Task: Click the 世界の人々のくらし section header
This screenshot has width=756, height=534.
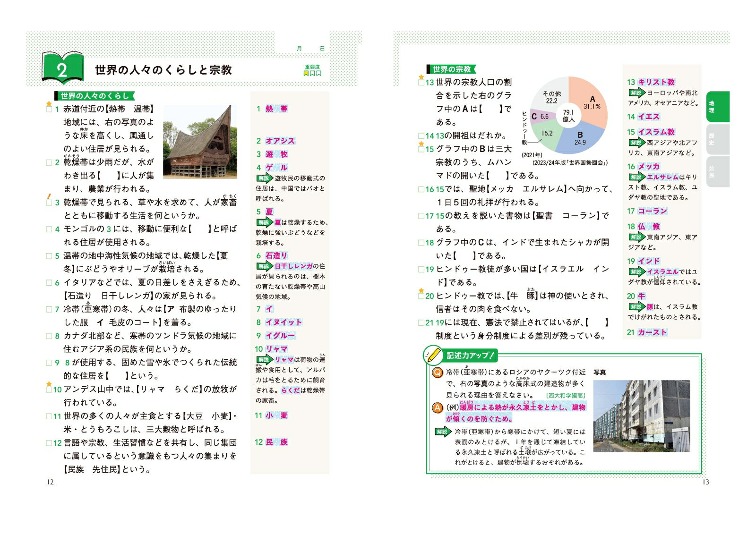Action: [94, 96]
